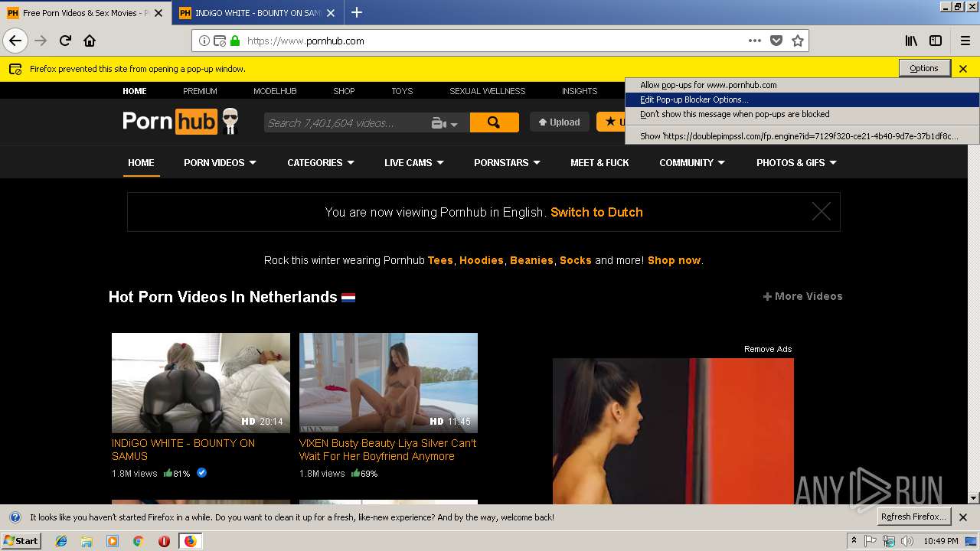Image resolution: width=980 pixels, height=551 pixels.
Task: Click the site logo in the header
Action: pos(181,122)
